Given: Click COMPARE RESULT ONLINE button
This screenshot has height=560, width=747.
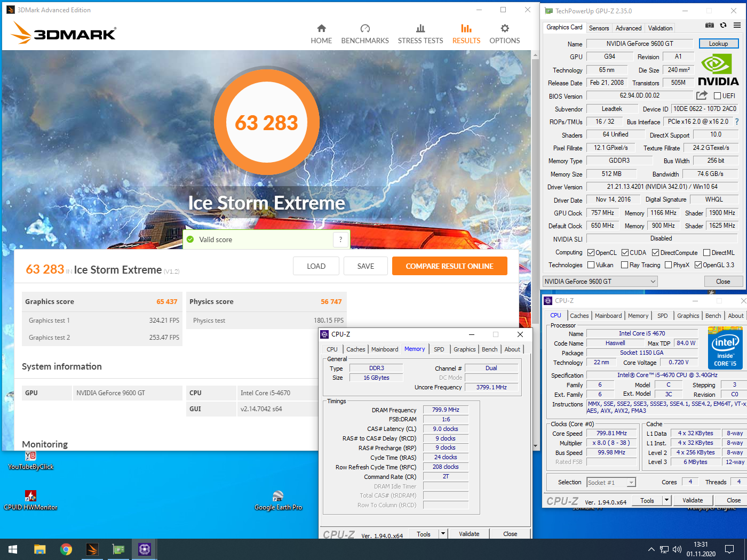Looking at the screenshot, I should 449,266.
